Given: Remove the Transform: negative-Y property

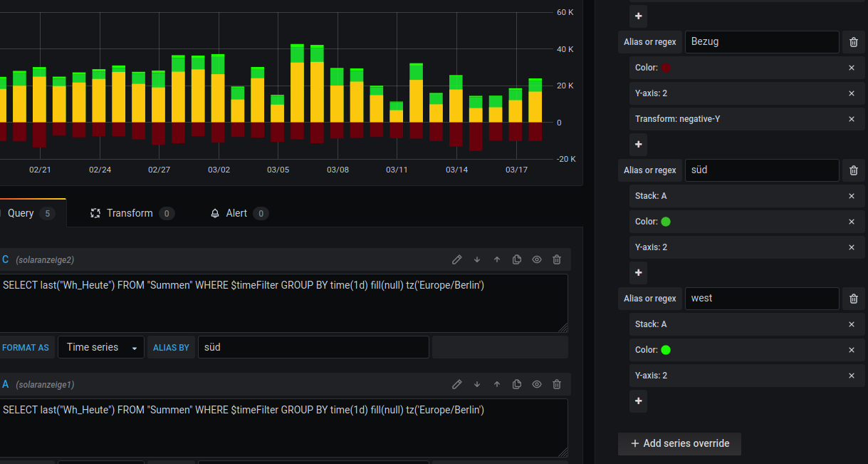Looking at the screenshot, I should [851, 119].
